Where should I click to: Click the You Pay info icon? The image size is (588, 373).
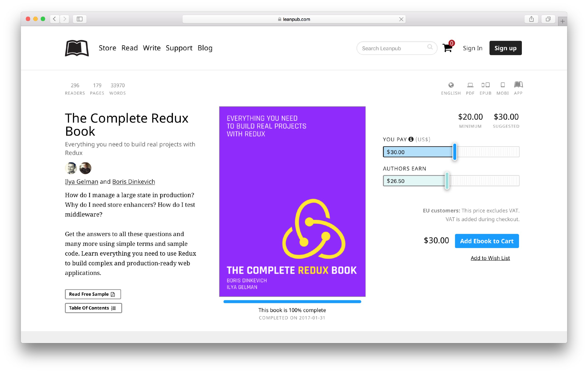411,139
